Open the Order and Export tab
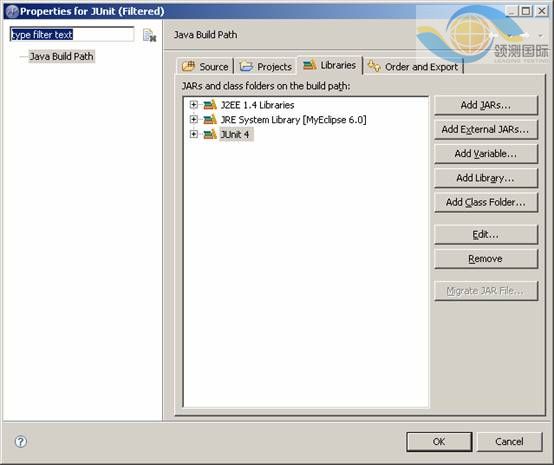Image resolution: width=554 pixels, height=465 pixels. click(413, 66)
